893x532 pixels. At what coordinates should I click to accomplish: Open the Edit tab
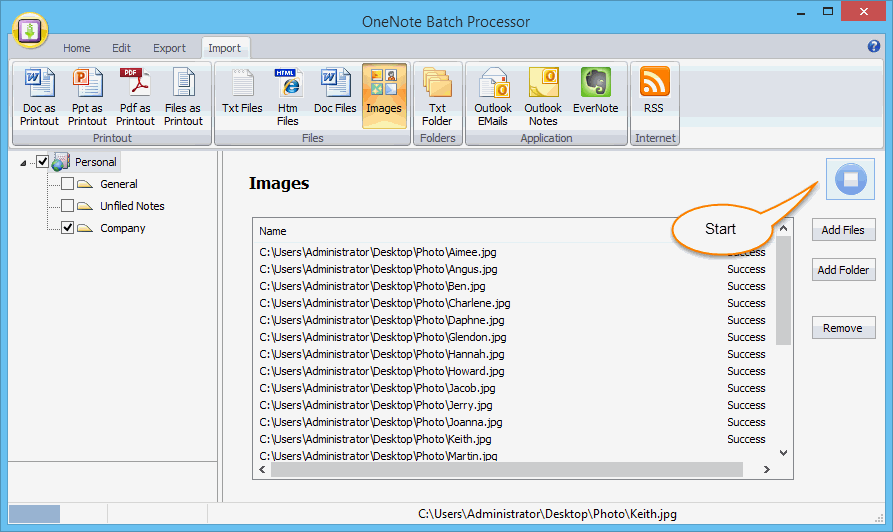point(121,48)
